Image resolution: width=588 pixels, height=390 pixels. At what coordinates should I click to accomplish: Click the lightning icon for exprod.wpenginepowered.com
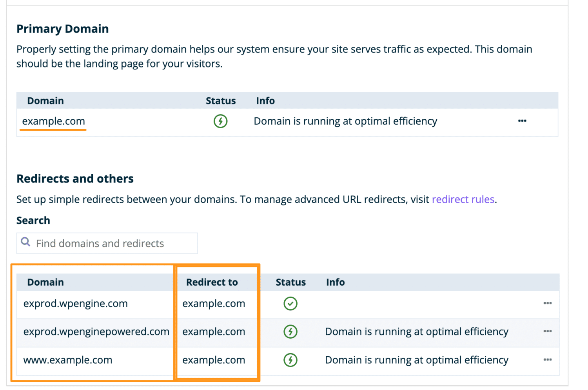[290, 332]
